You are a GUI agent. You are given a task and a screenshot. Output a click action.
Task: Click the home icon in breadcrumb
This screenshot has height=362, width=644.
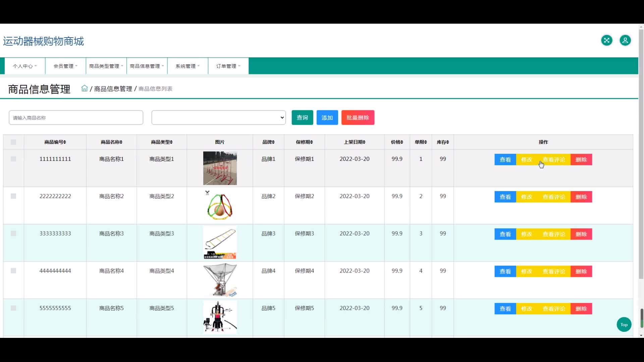point(85,88)
